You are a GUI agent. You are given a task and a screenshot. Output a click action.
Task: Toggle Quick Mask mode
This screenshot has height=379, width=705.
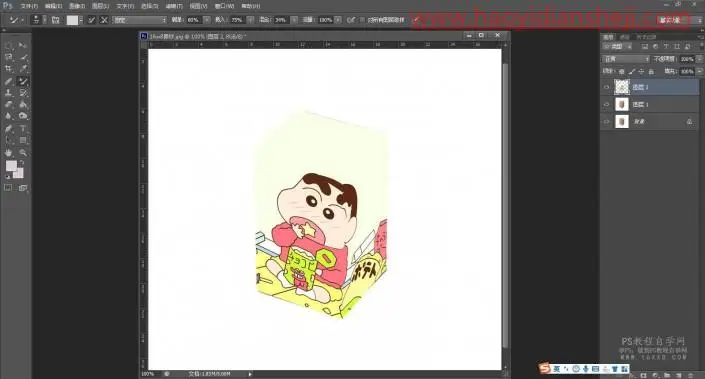(9, 188)
